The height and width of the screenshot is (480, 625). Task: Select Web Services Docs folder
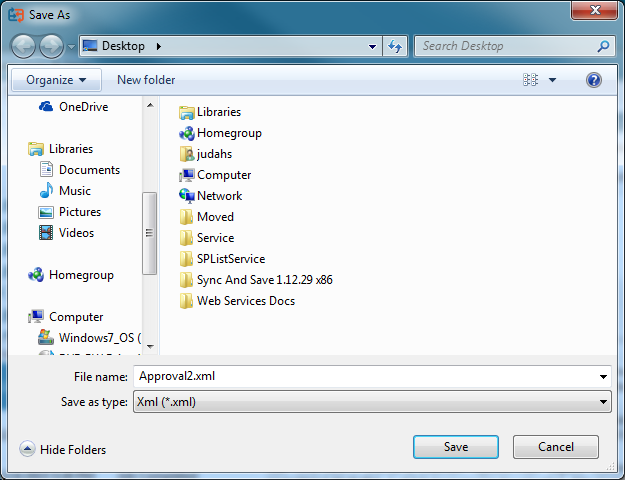click(237, 301)
